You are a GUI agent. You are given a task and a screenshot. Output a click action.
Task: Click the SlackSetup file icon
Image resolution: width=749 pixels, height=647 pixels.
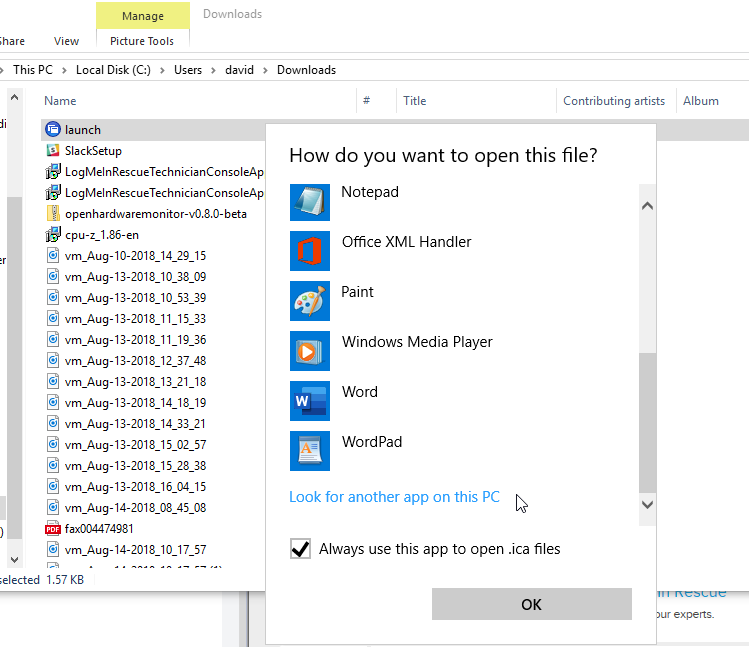(x=53, y=151)
